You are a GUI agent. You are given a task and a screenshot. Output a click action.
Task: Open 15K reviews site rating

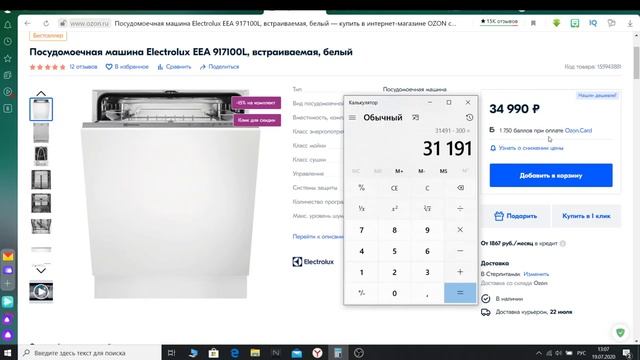click(x=499, y=21)
